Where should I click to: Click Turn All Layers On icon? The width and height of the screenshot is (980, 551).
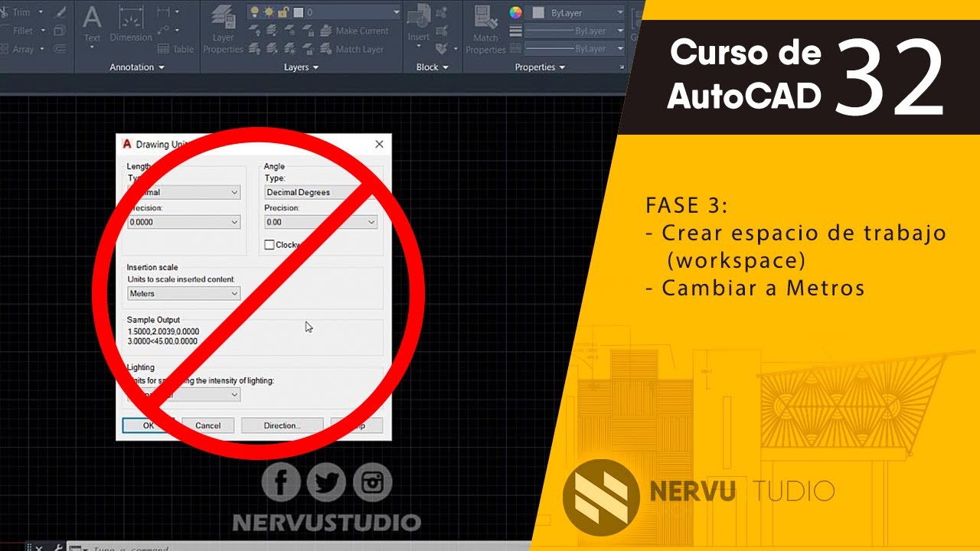(254, 49)
